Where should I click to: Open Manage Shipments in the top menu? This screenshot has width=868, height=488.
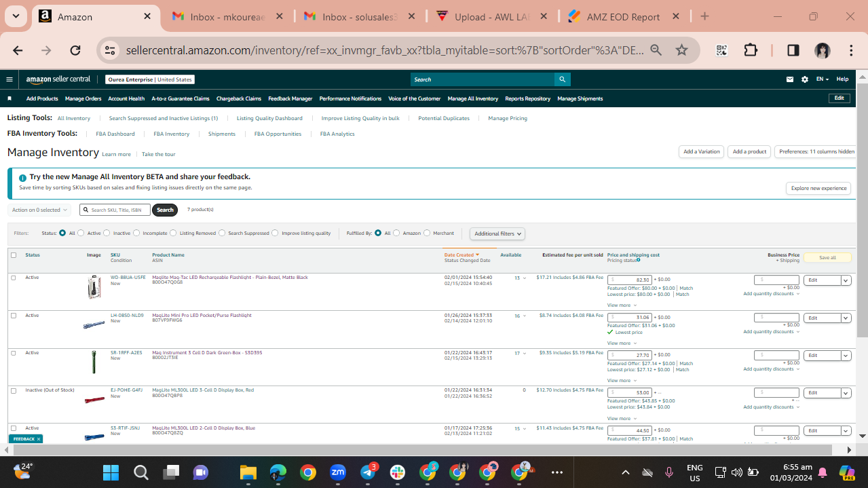point(580,98)
